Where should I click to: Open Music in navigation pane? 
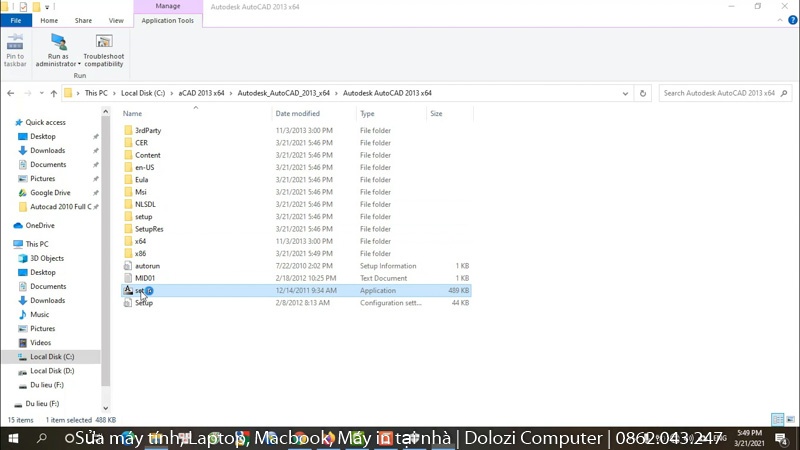(x=39, y=315)
